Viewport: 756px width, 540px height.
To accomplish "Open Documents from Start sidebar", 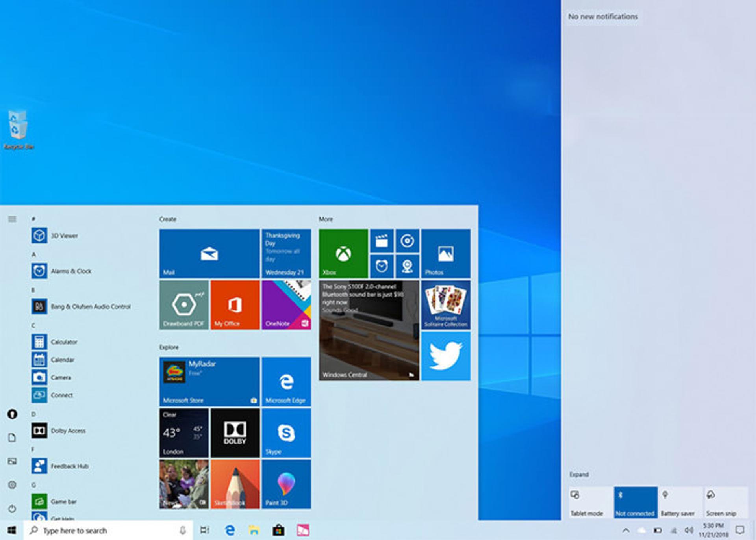I will [x=12, y=438].
